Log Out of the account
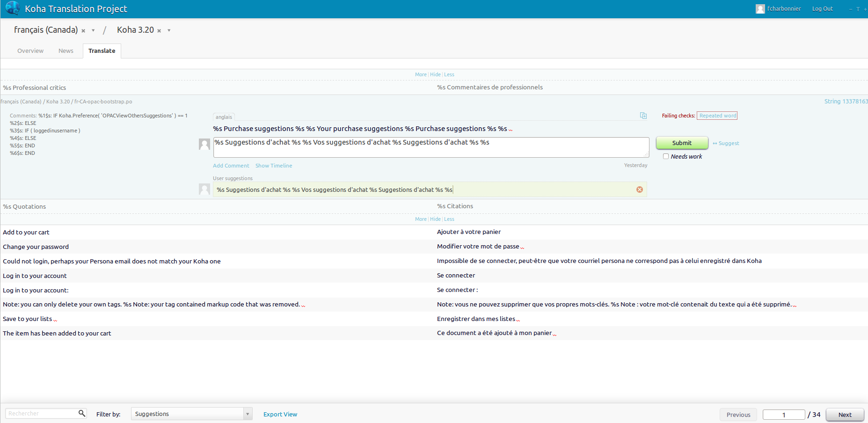This screenshot has width=868, height=423. pos(822,9)
